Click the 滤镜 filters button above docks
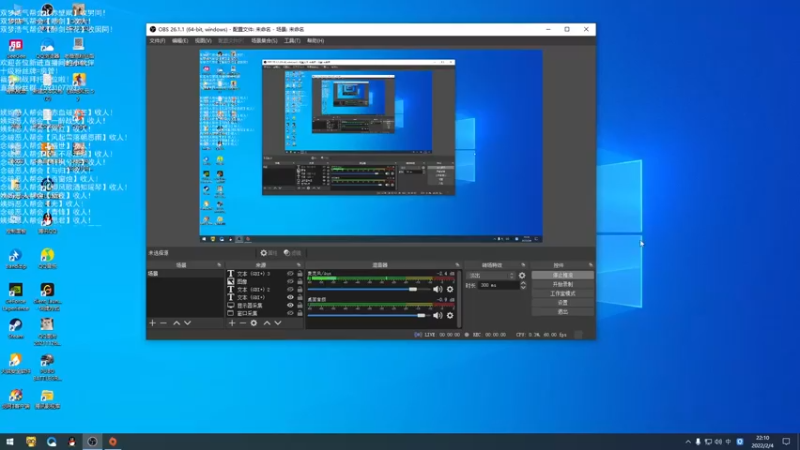Viewport: 800px width, 450px height. tap(293, 253)
